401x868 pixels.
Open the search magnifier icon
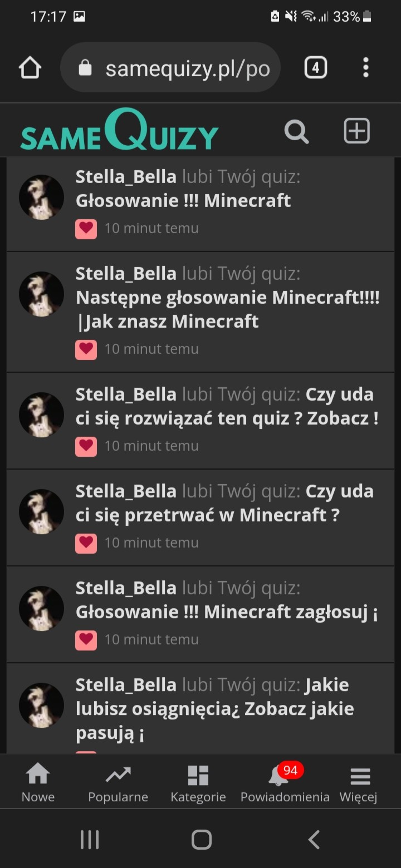click(x=296, y=132)
